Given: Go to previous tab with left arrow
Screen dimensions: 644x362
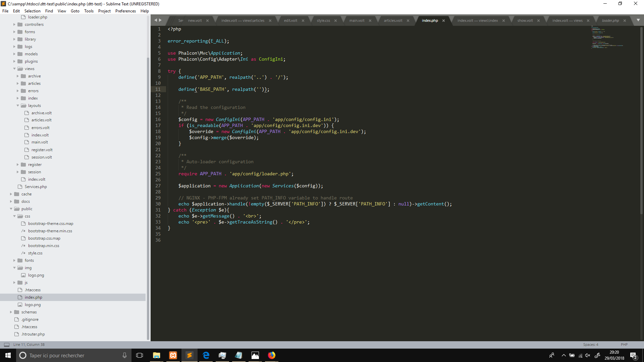Looking at the screenshot, I should [x=155, y=20].
